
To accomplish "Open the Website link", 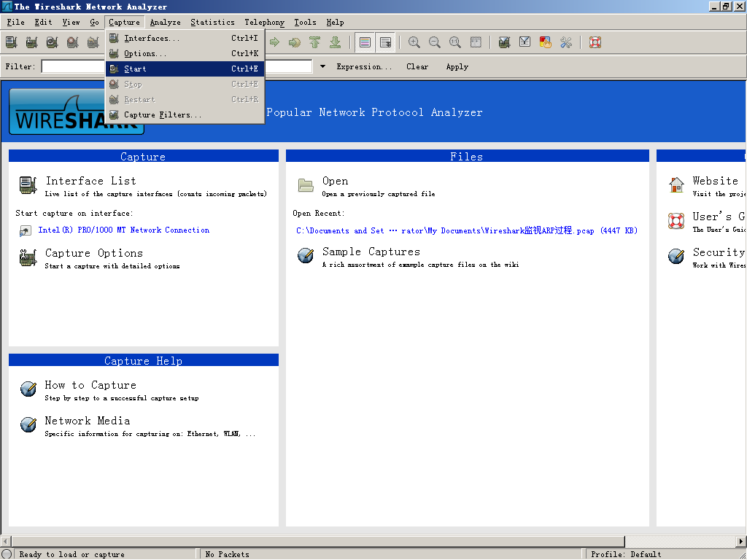I will click(x=716, y=181).
